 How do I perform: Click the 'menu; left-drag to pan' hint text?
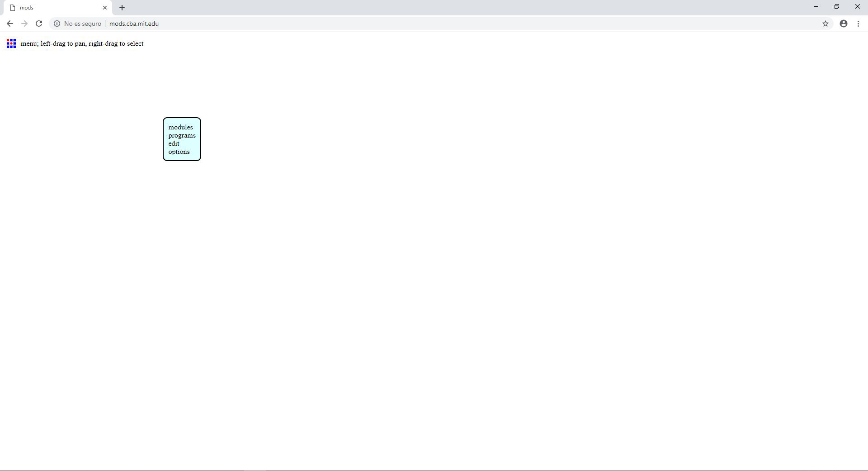pos(82,43)
